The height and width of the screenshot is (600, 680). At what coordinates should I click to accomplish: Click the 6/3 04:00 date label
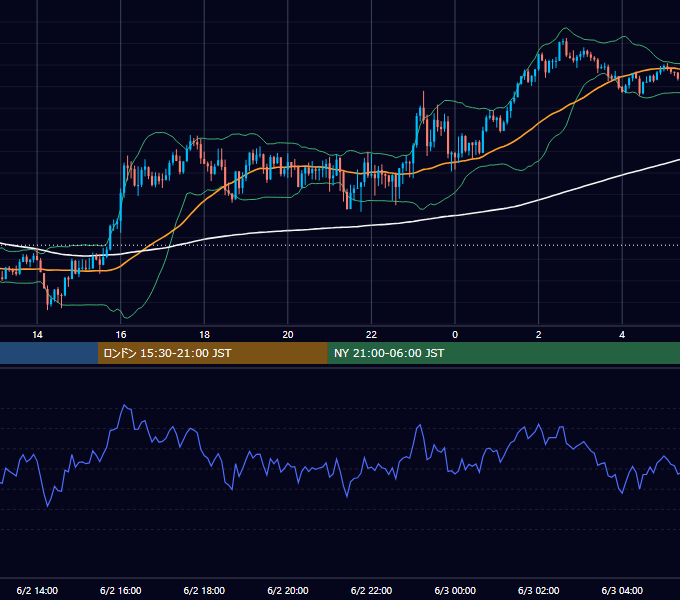point(622,590)
